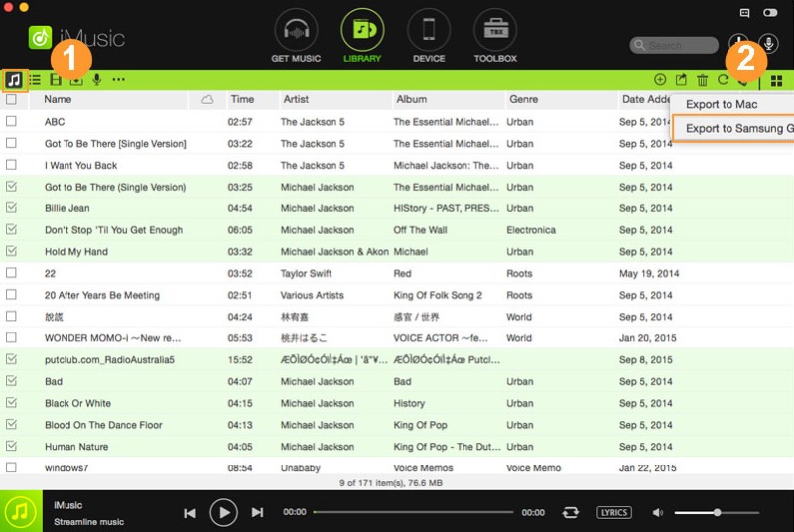Open the more options ellipsis icon
This screenshot has height=532, width=794.
click(118, 80)
